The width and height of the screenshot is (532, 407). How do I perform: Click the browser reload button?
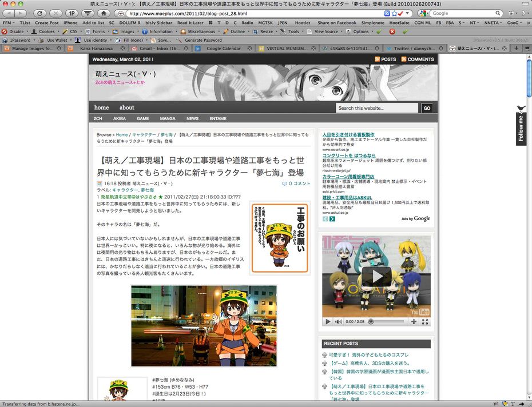pyautogui.click(x=39, y=13)
